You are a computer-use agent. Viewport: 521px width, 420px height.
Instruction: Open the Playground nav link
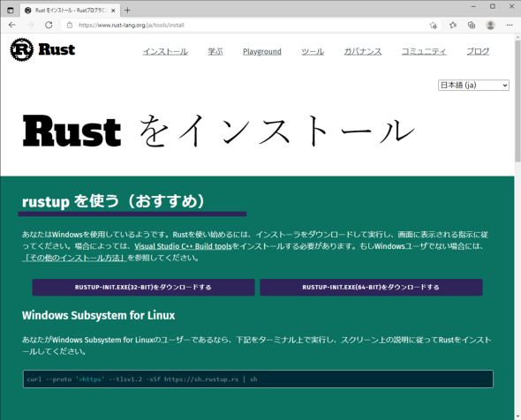(262, 52)
